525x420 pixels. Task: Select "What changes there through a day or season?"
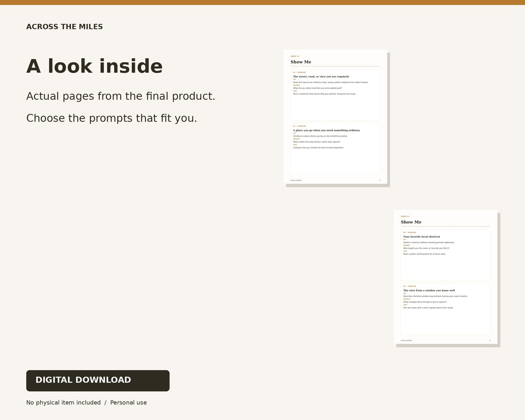[x=425, y=302]
